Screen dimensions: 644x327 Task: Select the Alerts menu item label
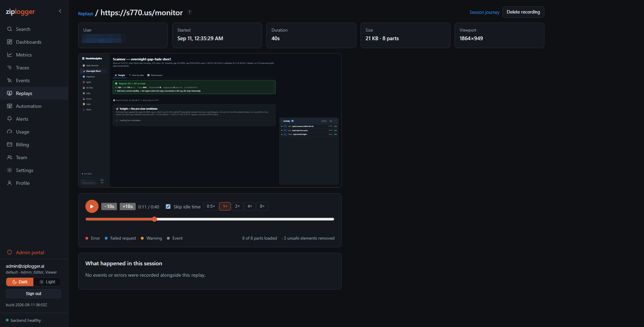[x=22, y=119]
